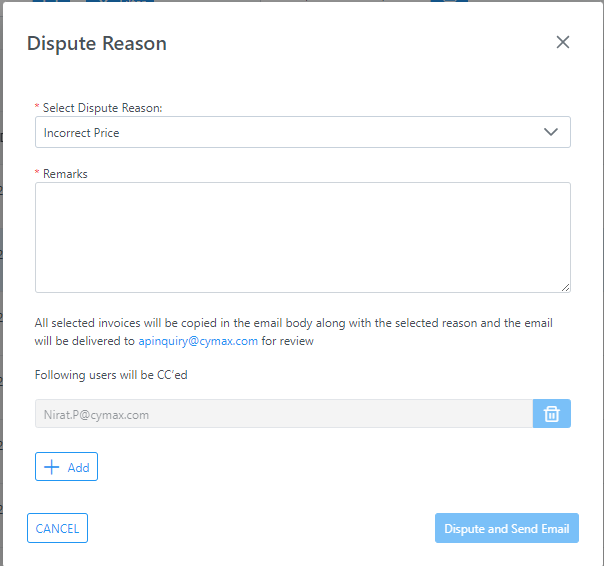The image size is (604, 566).
Task: Click the "Dispute Reason" dialog title
Action: [97, 43]
